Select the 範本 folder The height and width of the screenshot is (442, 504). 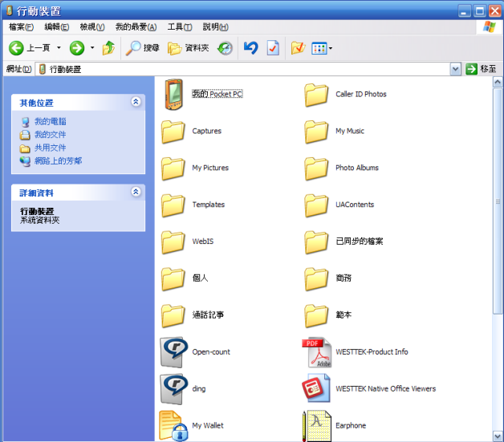tap(328, 315)
